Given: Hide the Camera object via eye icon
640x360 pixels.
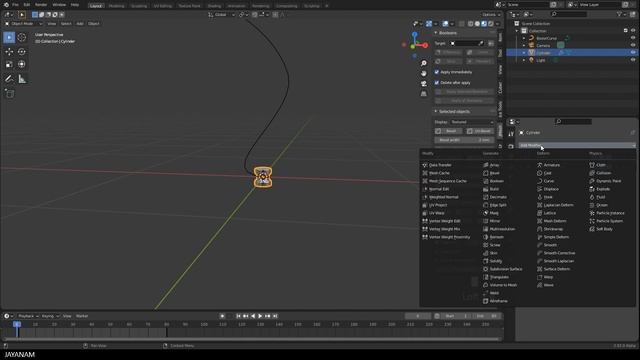Looking at the screenshot, I should (x=633, y=45).
